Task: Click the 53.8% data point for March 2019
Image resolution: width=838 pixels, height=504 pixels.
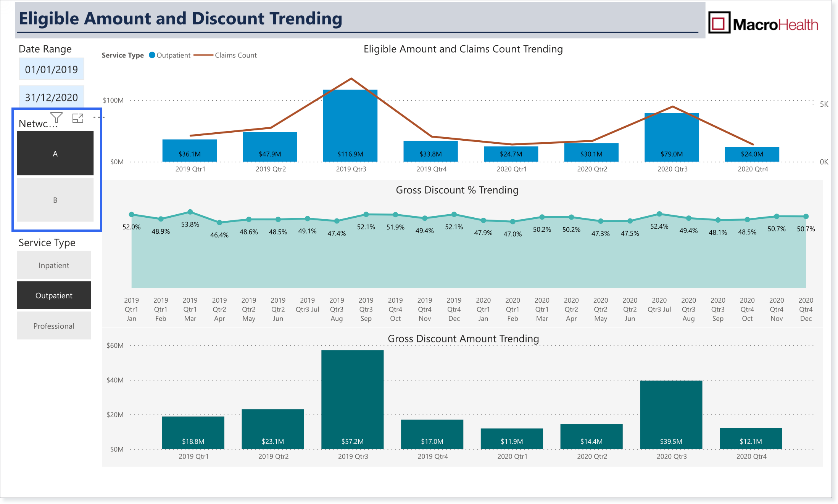Action: coord(190,212)
